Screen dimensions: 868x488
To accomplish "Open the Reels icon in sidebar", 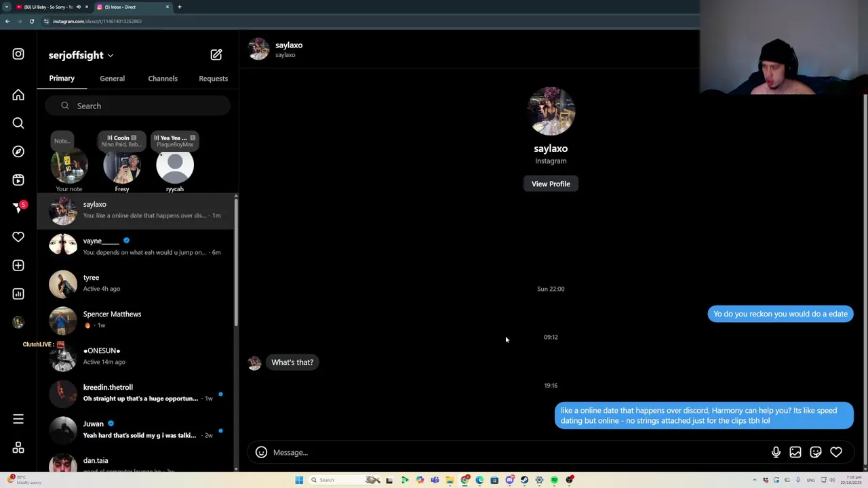I will [18, 180].
